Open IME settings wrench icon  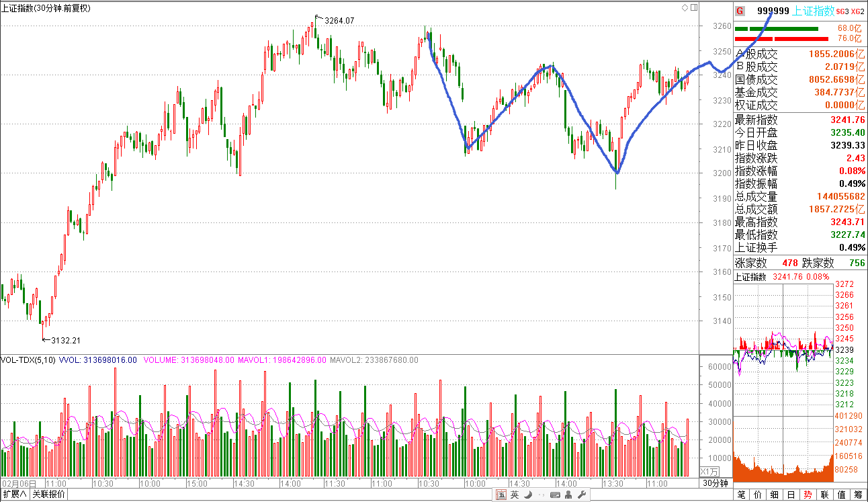pyautogui.click(x=582, y=495)
